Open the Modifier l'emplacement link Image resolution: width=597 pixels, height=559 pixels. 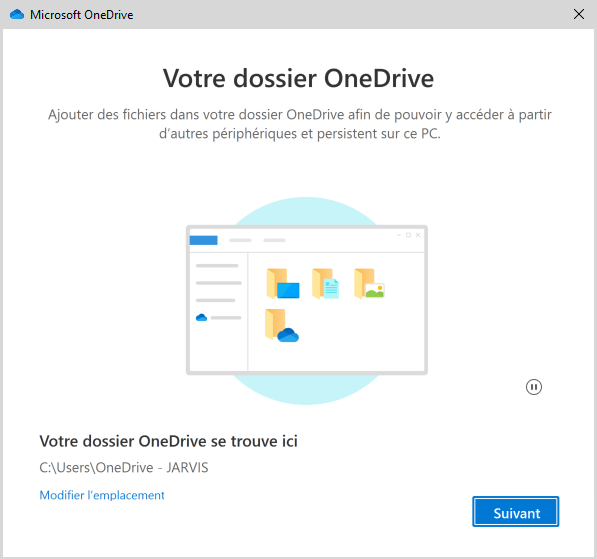[102, 495]
